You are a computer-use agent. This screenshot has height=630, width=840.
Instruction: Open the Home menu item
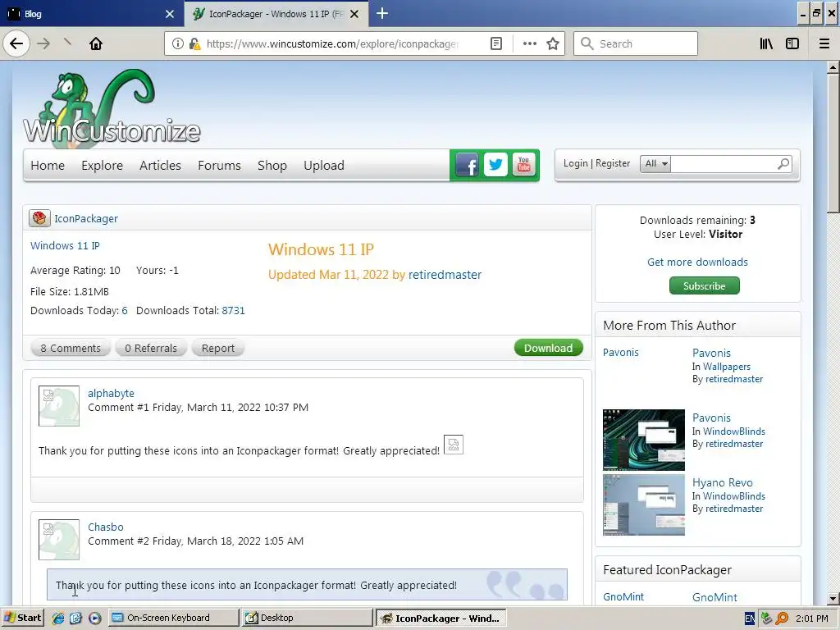pyautogui.click(x=48, y=165)
